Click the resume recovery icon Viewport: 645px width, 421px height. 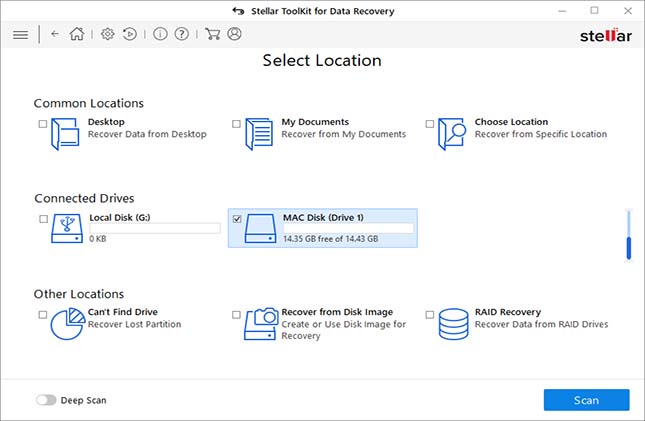tap(129, 34)
